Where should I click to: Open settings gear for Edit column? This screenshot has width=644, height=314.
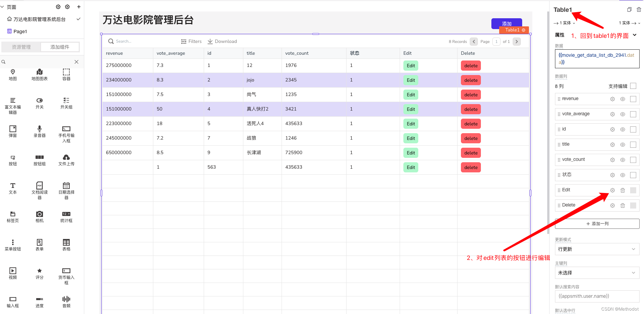pos(613,190)
